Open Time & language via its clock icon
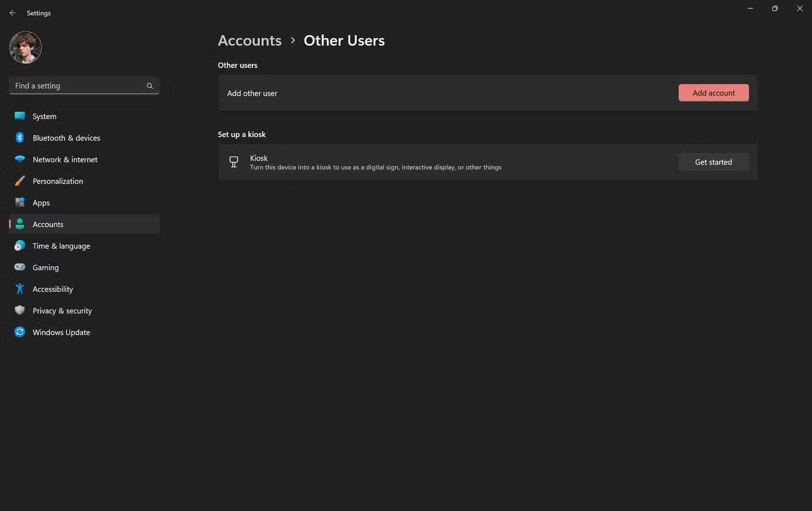812x511 pixels. point(19,245)
